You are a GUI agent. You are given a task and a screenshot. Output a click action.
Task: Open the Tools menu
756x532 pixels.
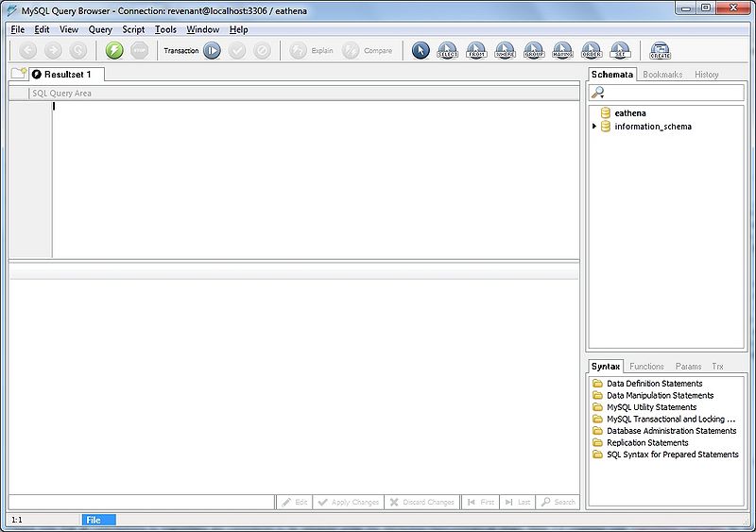point(165,29)
